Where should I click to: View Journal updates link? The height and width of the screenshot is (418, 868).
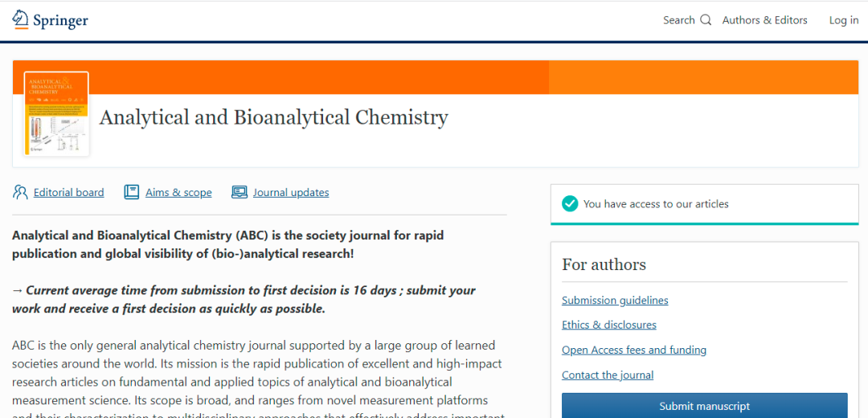click(x=291, y=192)
